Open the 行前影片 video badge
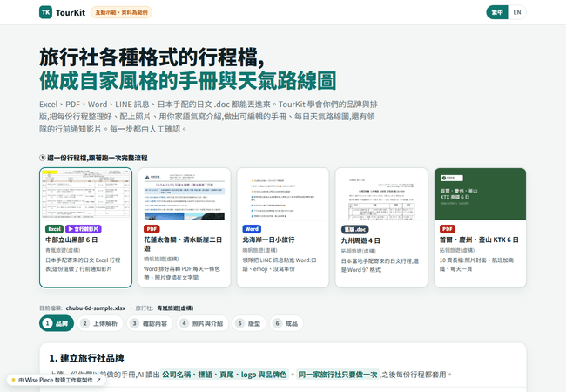566x392 pixels. pos(84,229)
